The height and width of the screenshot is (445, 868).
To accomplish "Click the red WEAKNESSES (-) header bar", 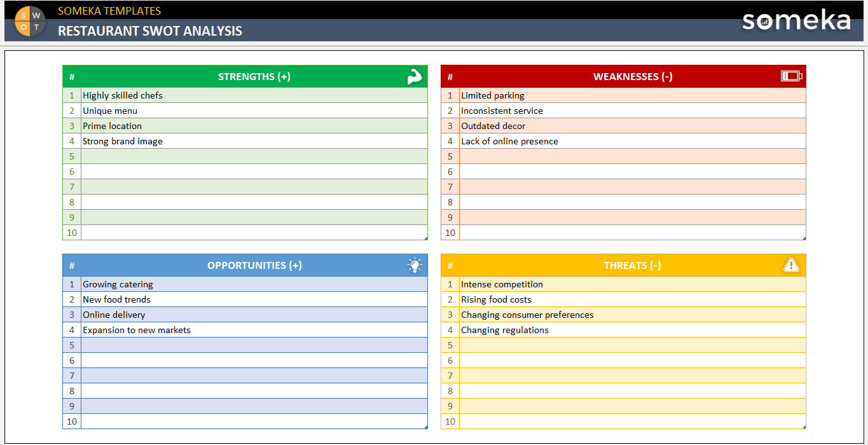I will coord(632,76).
